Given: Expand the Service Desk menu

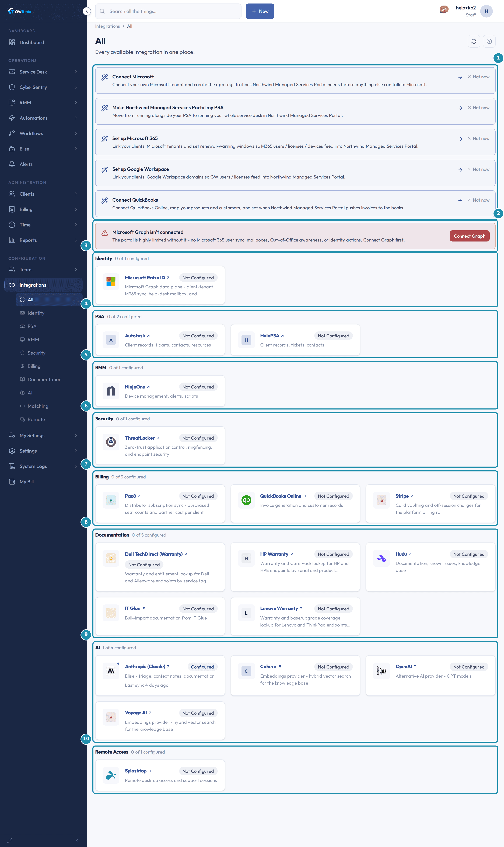Looking at the screenshot, I should tap(43, 72).
